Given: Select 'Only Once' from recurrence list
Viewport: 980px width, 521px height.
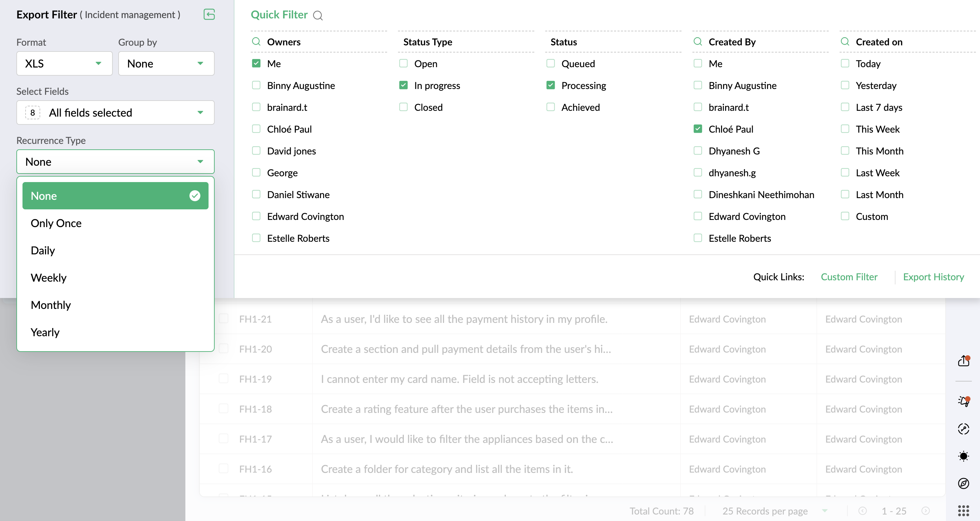Looking at the screenshot, I should coord(56,223).
